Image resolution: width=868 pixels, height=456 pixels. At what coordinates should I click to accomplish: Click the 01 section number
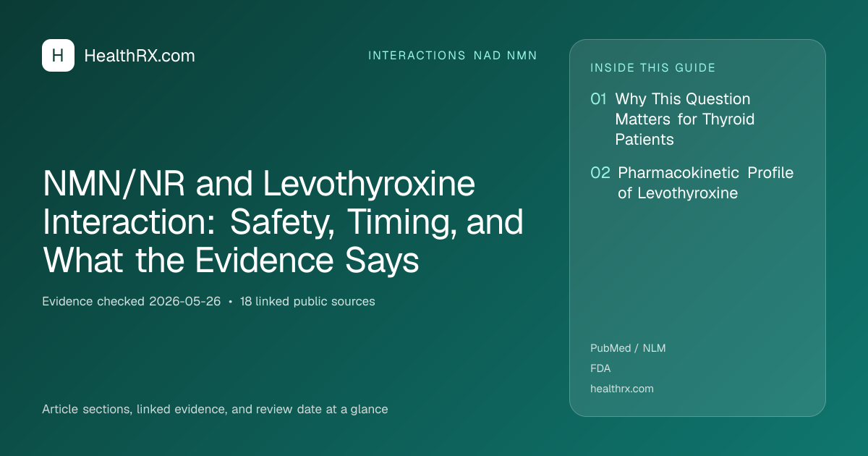coord(598,98)
